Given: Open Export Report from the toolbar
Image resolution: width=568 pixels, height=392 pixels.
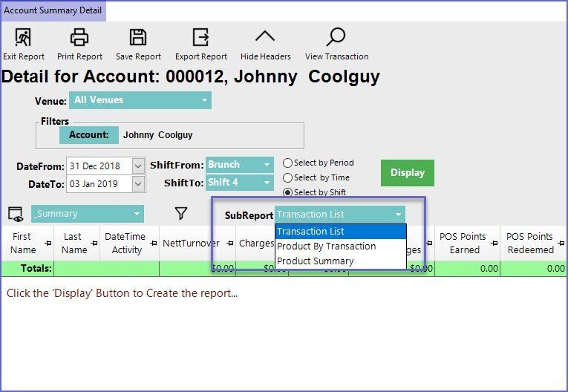Looking at the screenshot, I should click(x=200, y=38).
